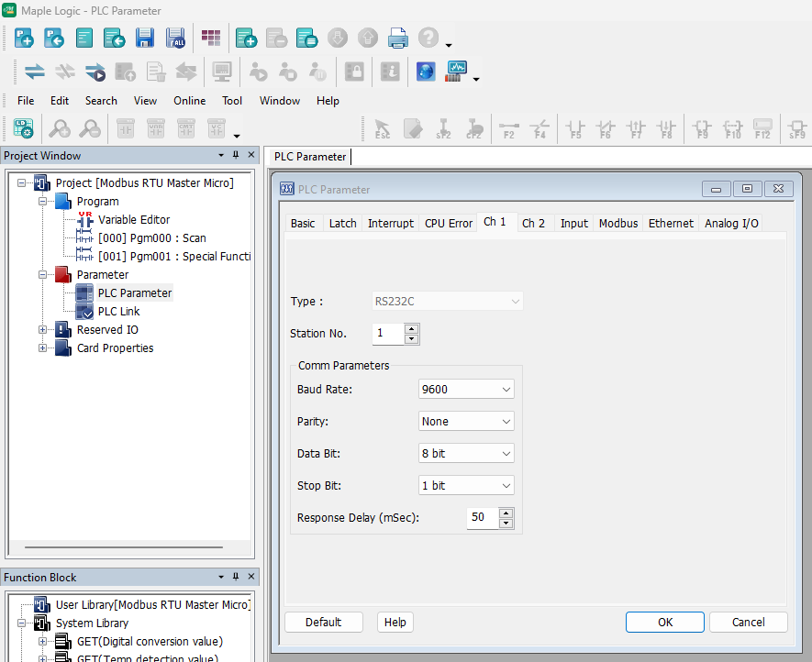Select Pgm000 : Scan program
This screenshot has width=812, height=662.
[x=151, y=238]
